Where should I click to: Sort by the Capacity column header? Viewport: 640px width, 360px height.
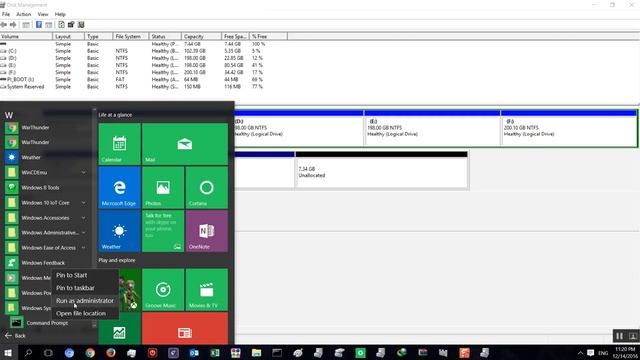(201, 36)
